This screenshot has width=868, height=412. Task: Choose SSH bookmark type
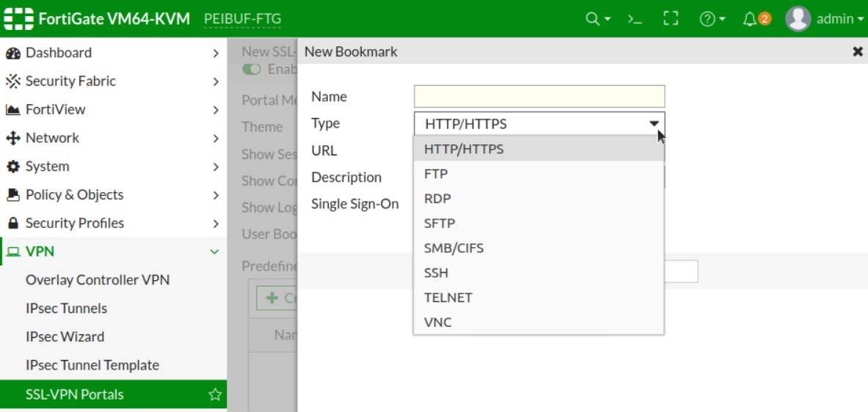539,273
